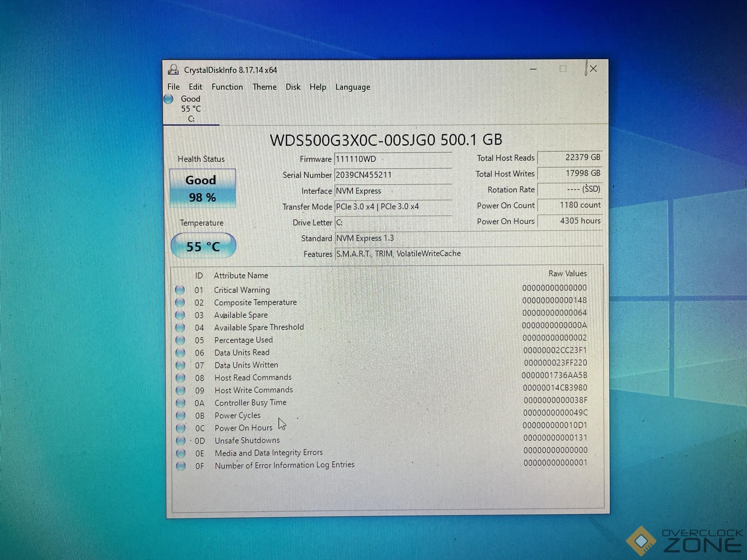The image size is (747, 560).
Task: Minimize the CrystalDiskInfo window
Action: tap(533, 69)
